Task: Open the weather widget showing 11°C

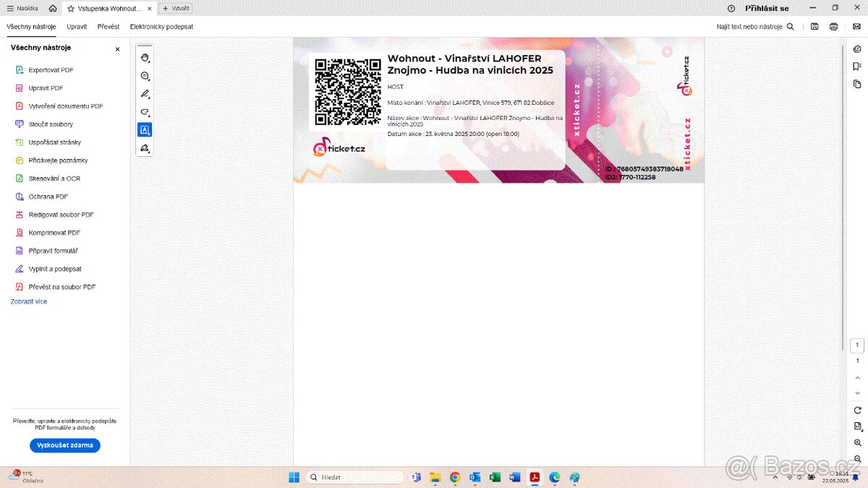Action: 25,476
